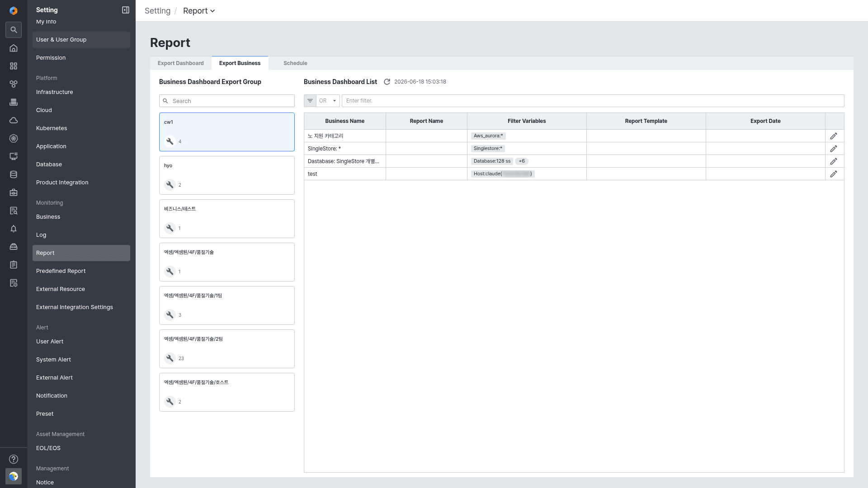The height and width of the screenshot is (488, 868).
Task: Sort by Business Name column header
Action: coord(345,121)
